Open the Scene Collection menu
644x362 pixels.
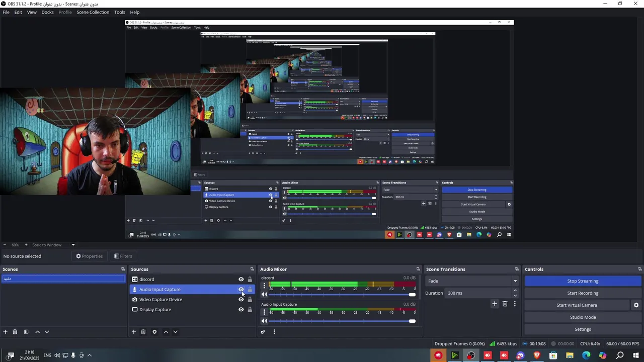click(93, 12)
